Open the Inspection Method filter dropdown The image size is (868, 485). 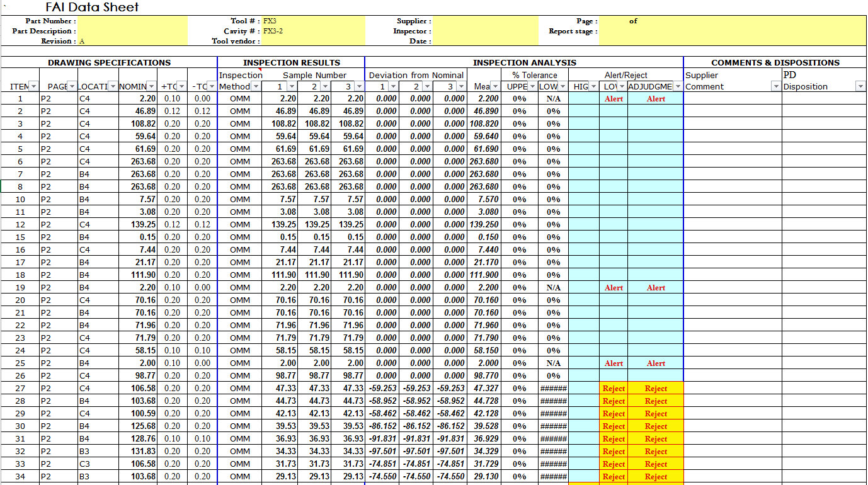[x=256, y=86]
